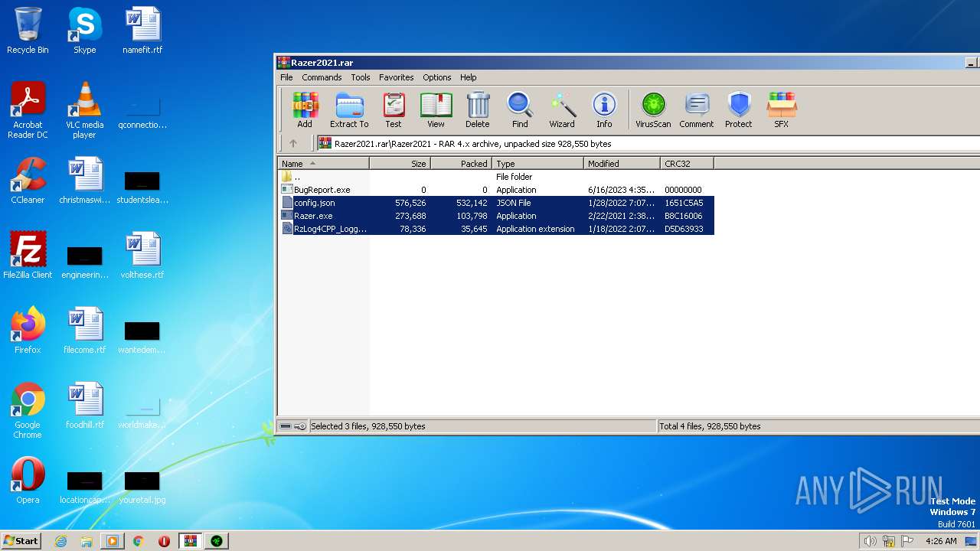Open the Find magnifier tool
This screenshot has height=551, width=980.
(520, 109)
